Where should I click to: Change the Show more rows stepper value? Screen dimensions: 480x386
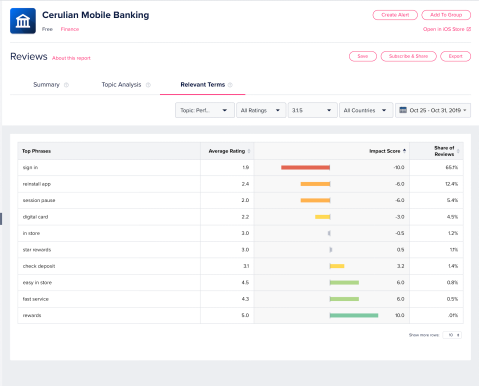point(452,335)
